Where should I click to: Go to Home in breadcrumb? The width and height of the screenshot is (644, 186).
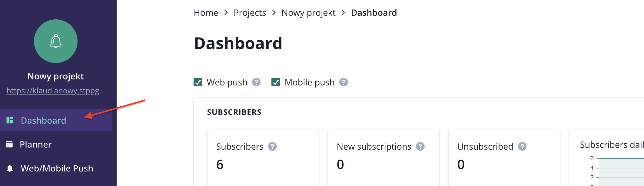click(x=206, y=13)
